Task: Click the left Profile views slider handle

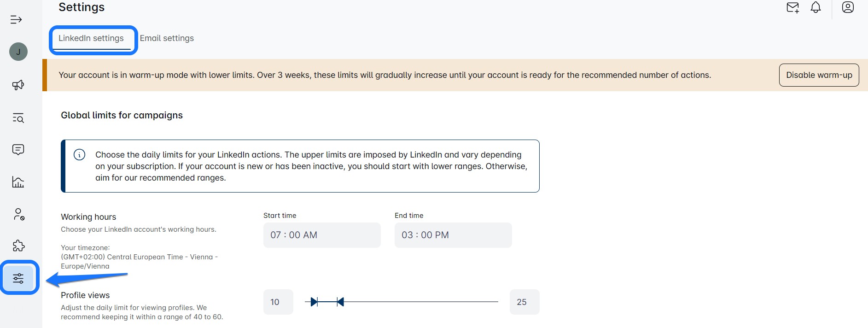Action: click(x=314, y=302)
